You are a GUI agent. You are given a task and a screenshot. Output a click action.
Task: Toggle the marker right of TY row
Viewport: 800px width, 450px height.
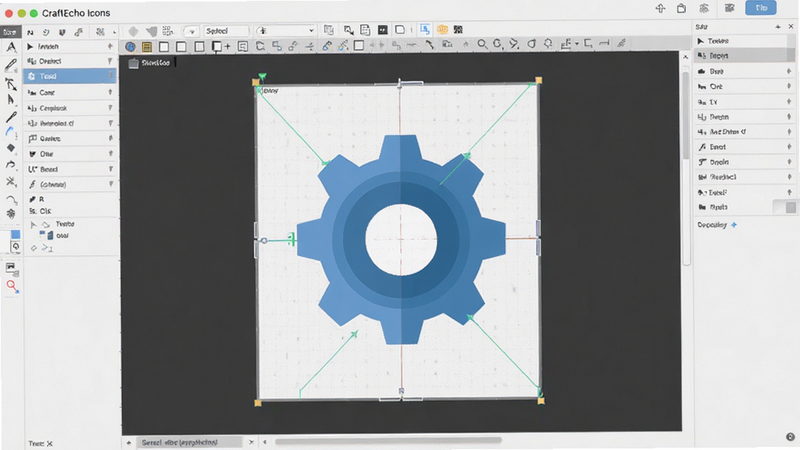click(789, 102)
